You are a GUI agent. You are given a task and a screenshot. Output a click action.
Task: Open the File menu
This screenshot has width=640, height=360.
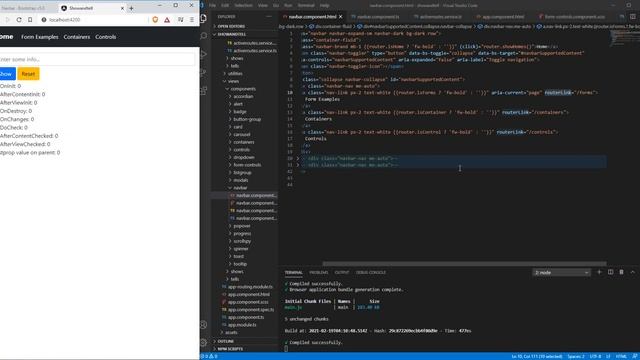pos(212,5)
